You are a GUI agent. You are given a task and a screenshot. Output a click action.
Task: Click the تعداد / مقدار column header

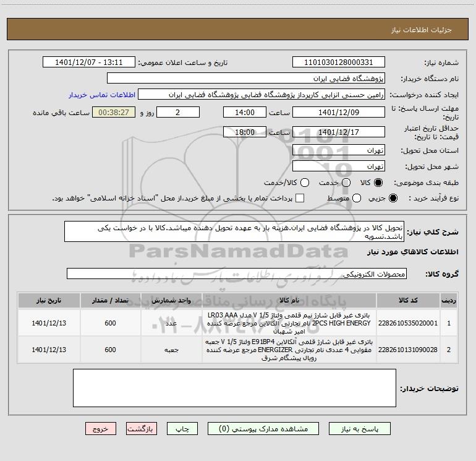point(110,300)
